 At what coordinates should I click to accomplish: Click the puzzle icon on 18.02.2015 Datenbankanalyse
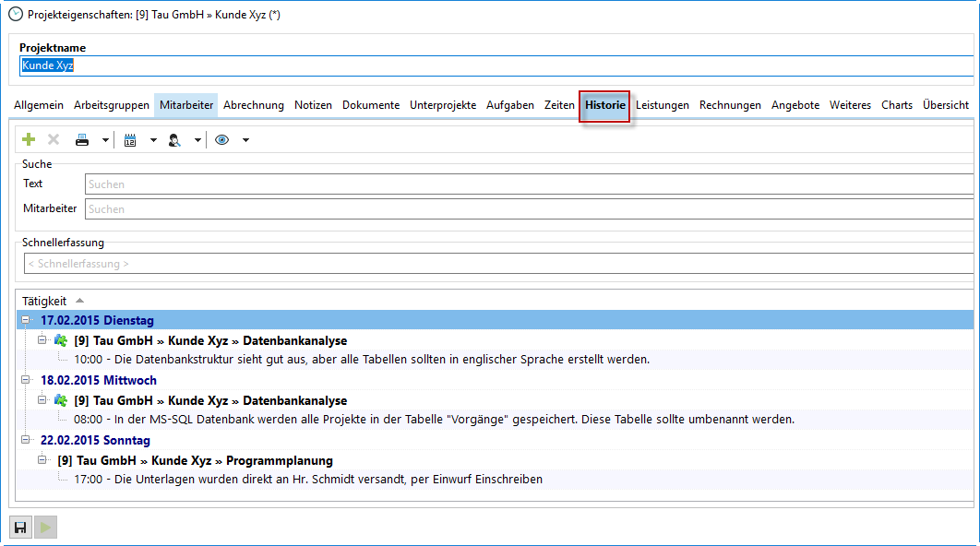61,400
